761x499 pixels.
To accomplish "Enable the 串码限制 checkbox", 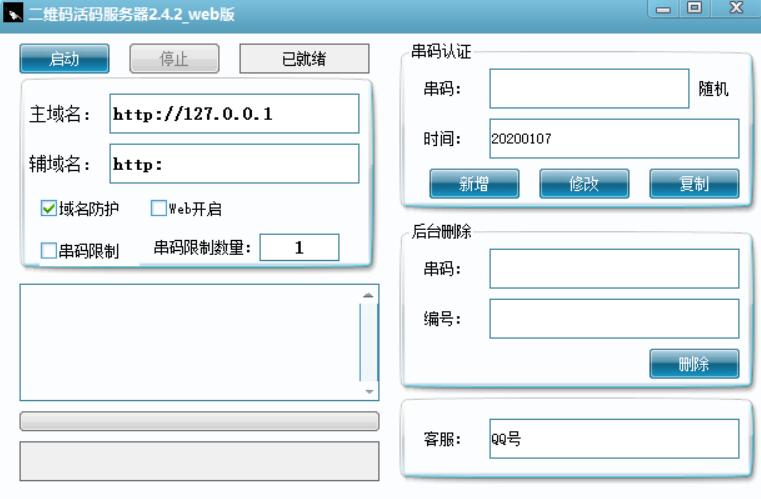I will [x=49, y=250].
